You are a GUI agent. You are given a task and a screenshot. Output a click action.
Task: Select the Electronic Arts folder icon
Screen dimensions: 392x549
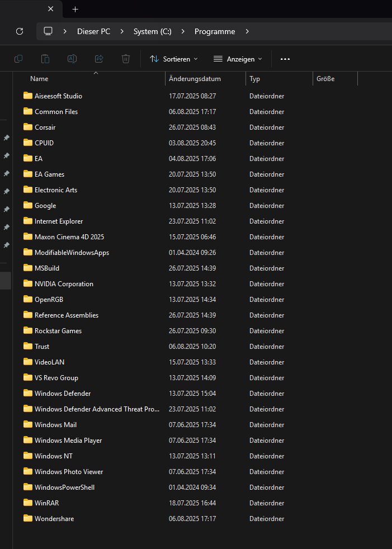tap(28, 190)
